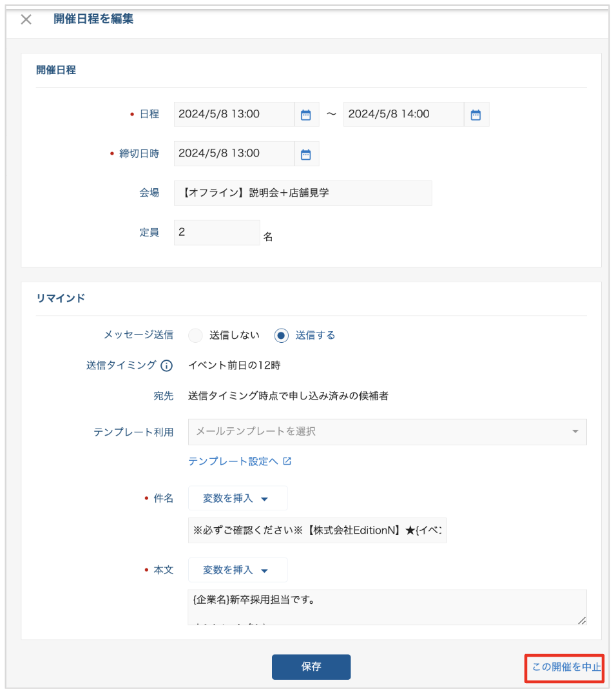Screen dimensions: 616x696
Task: Click the 締切日時 date input field
Action: (233, 154)
